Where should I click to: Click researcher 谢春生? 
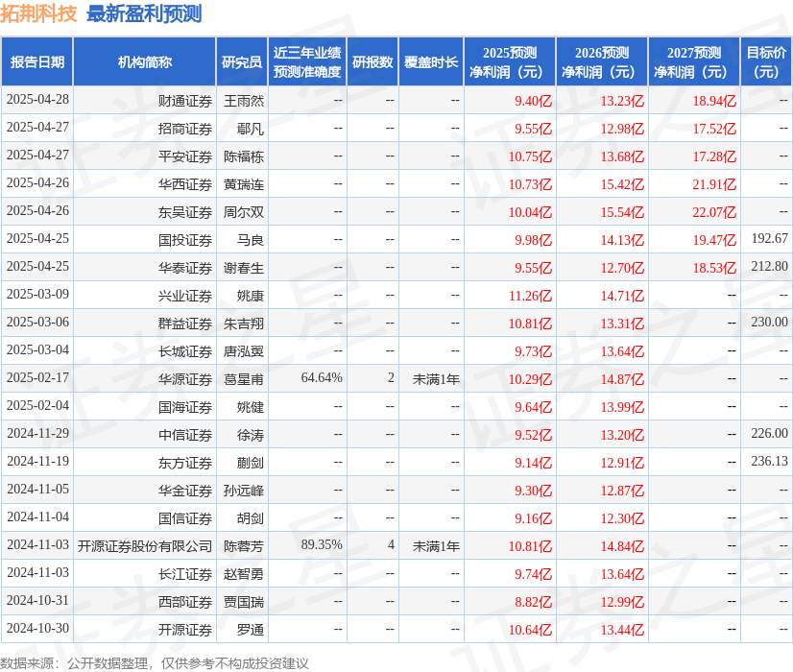(244, 268)
